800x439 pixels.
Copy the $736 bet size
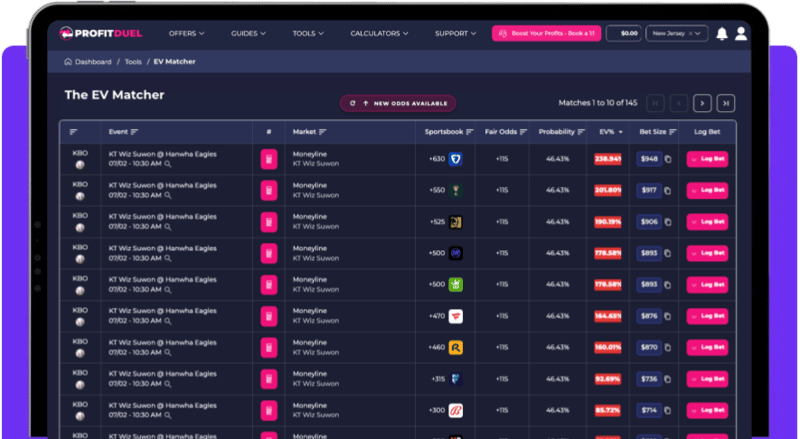pos(668,379)
